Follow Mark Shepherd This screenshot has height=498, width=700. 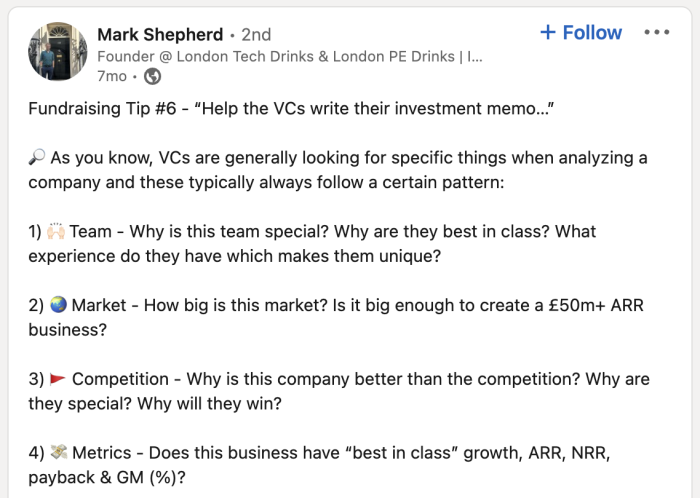[x=581, y=32]
